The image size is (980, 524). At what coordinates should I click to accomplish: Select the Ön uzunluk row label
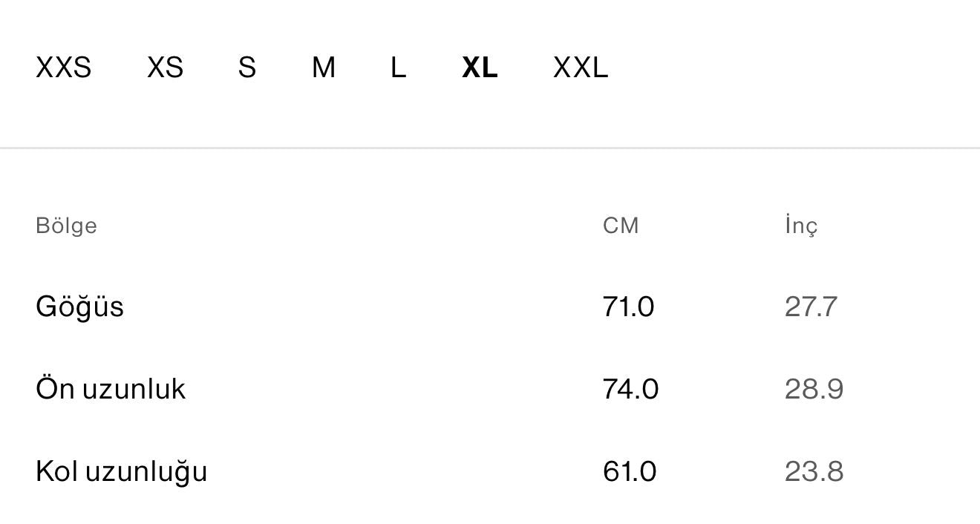point(111,389)
